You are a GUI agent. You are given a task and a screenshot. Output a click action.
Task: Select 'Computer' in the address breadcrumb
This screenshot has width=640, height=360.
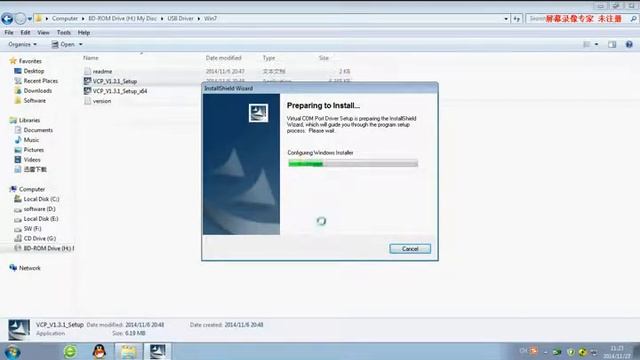[x=64, y=18]
